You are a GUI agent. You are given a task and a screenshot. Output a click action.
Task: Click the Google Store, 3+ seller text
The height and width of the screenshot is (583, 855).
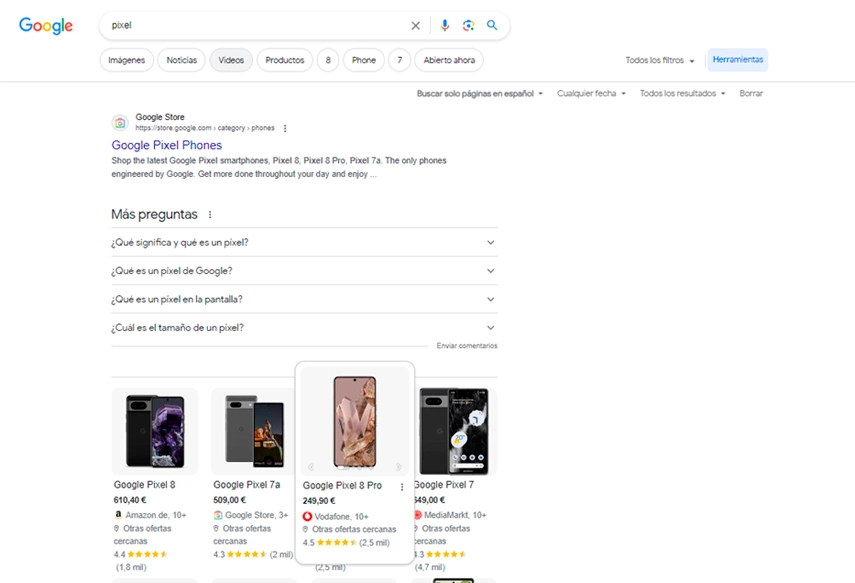point(257,515)
